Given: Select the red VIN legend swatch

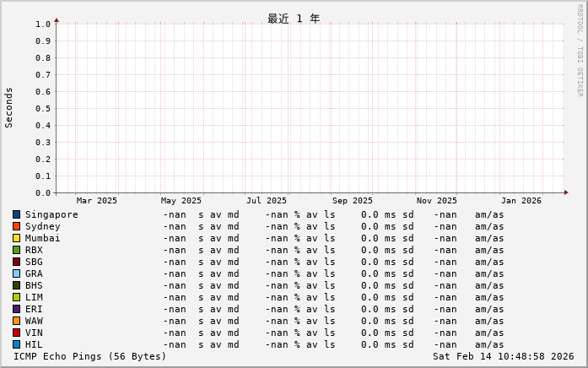Looking at the screenshot, I should click(x=16, y=333).
